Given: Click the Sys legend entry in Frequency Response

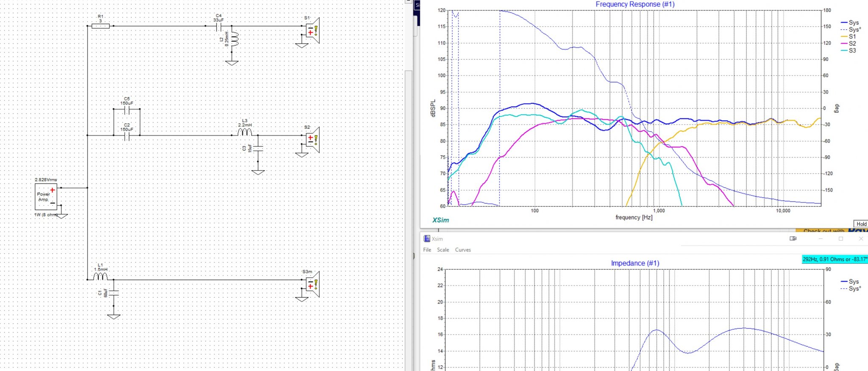Looking at the screenshot, I should click(x=850, y=23).
